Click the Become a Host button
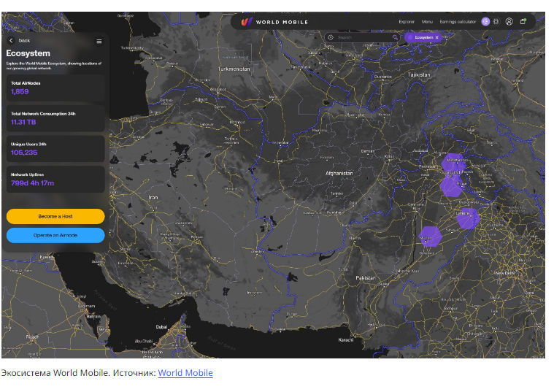 (x=55, y=216)
